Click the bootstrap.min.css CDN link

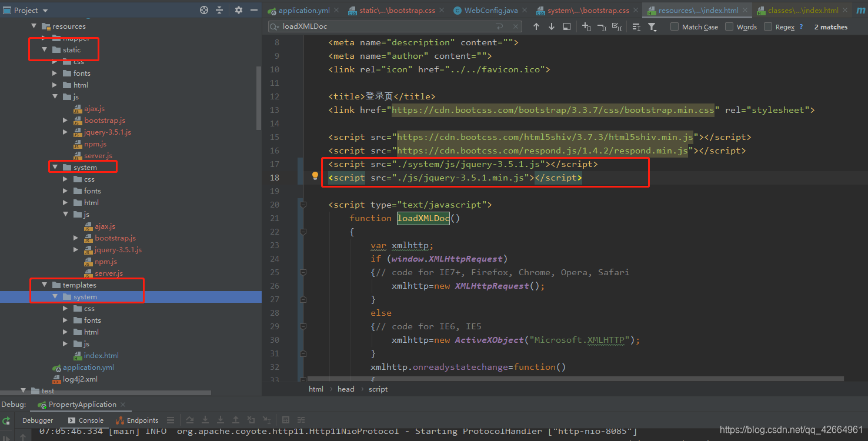(x=553, y=110)
